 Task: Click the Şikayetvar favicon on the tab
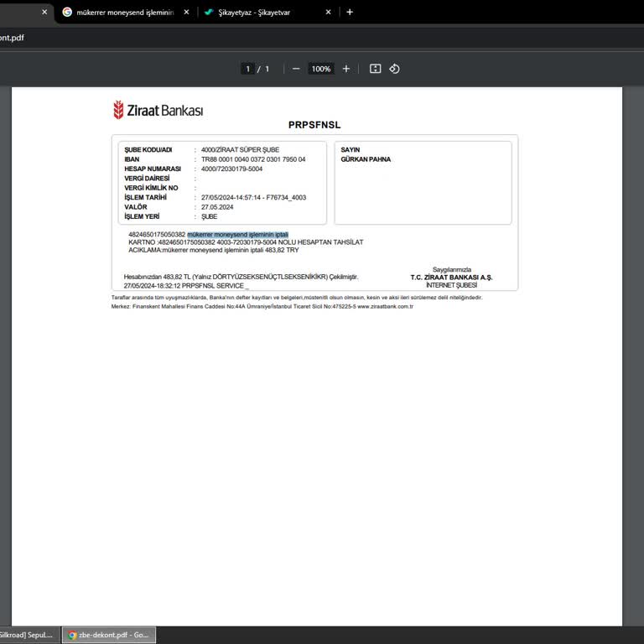pyautogui.click(x=209, y=13)
